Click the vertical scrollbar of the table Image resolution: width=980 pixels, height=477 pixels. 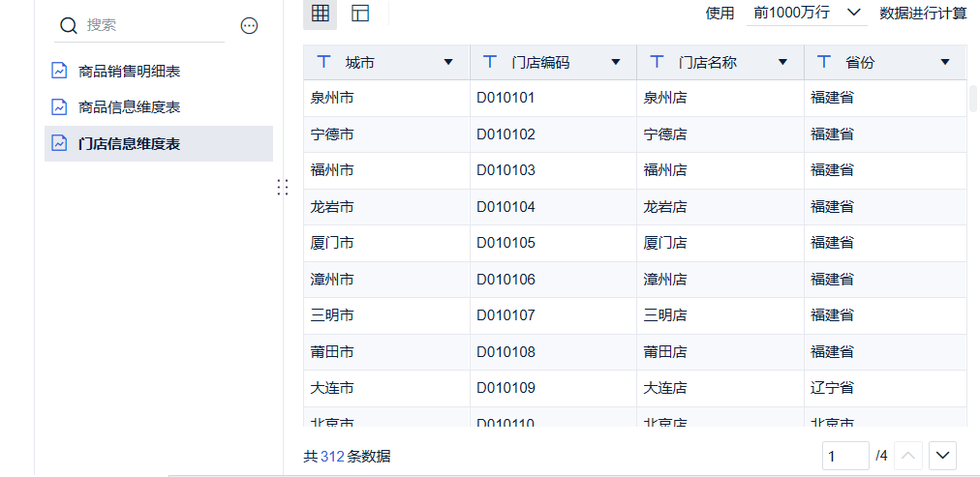point(972,99)
